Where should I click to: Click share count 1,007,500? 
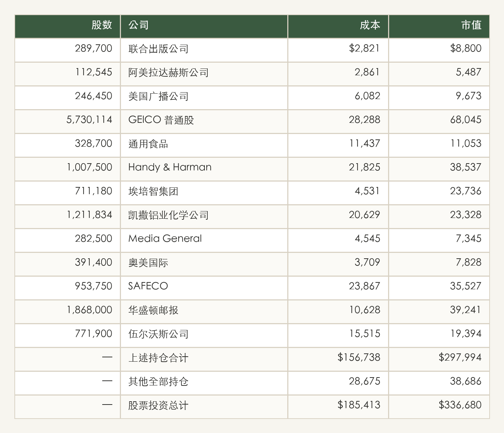(89, 168)
